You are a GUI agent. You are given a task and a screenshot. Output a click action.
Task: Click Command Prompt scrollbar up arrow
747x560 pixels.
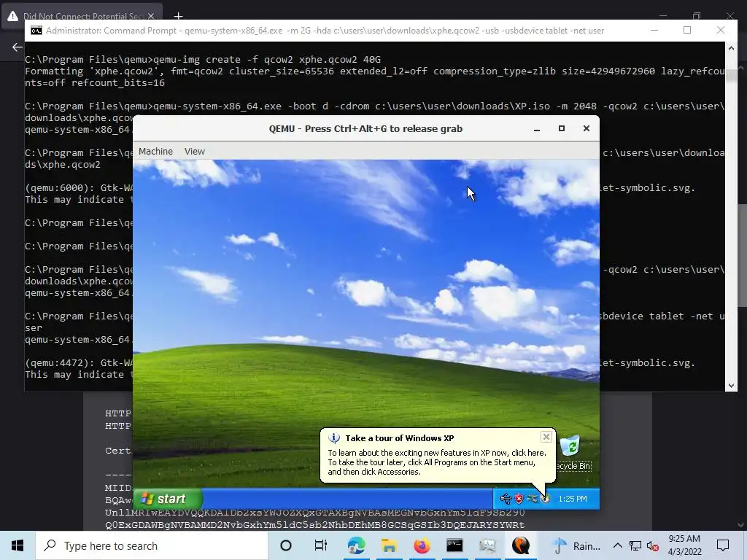point(731,48)
